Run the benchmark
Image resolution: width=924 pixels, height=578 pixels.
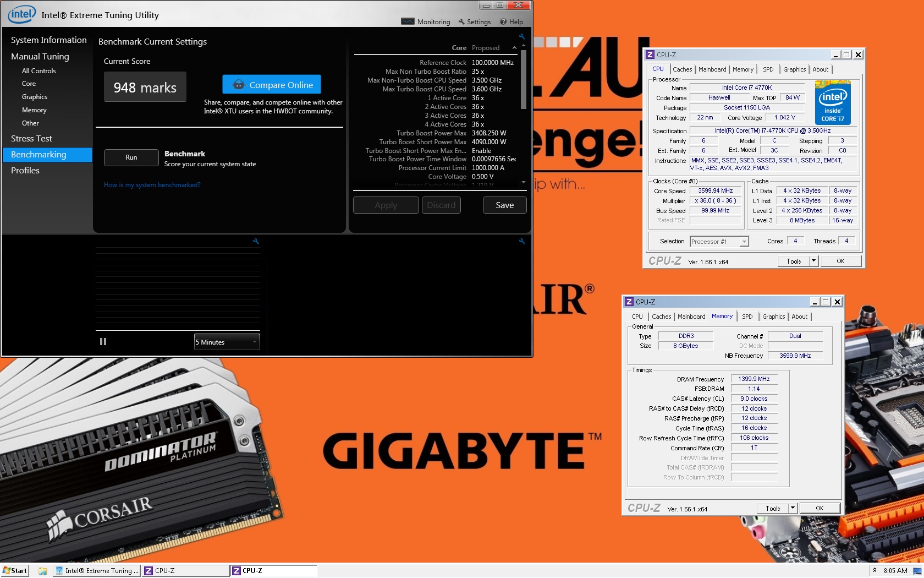click(x=131, y=157)
